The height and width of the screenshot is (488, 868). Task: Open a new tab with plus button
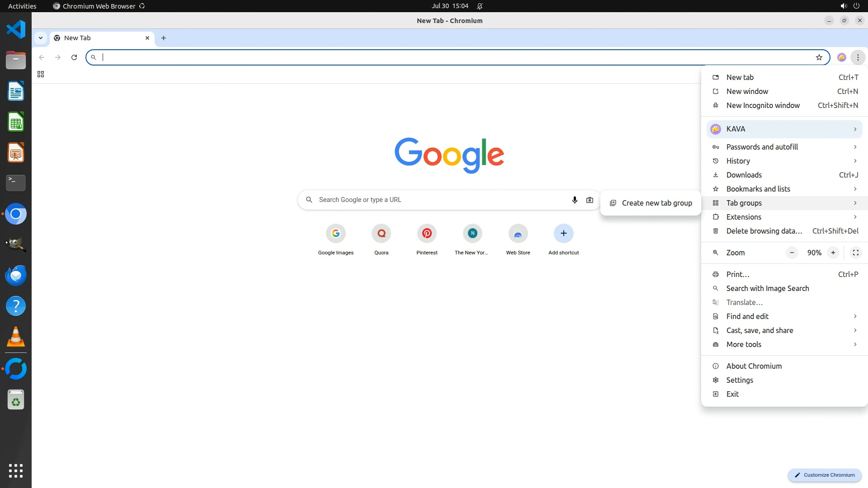[164, 38]
